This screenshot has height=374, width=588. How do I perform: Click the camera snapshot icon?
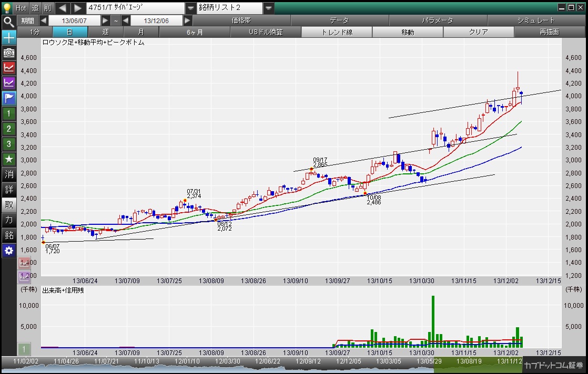click(9, 53)
